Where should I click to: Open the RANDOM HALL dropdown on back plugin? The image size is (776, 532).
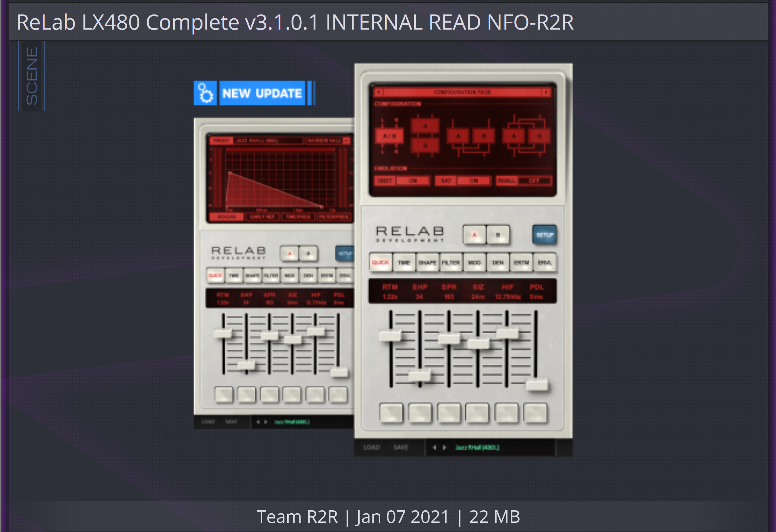[328, 141]
